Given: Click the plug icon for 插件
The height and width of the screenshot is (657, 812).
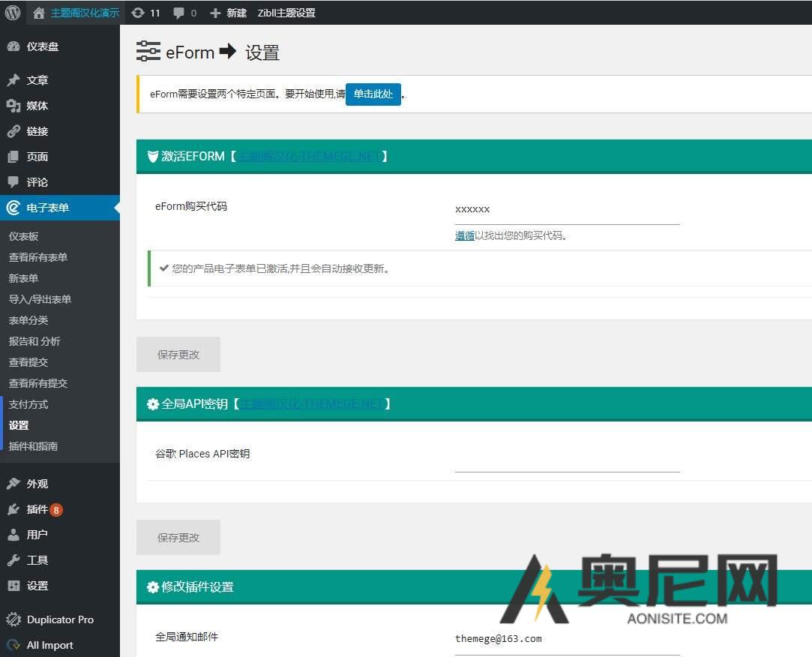Looking at the screenshot, I should pyautogui.click(x=13, y=509).
